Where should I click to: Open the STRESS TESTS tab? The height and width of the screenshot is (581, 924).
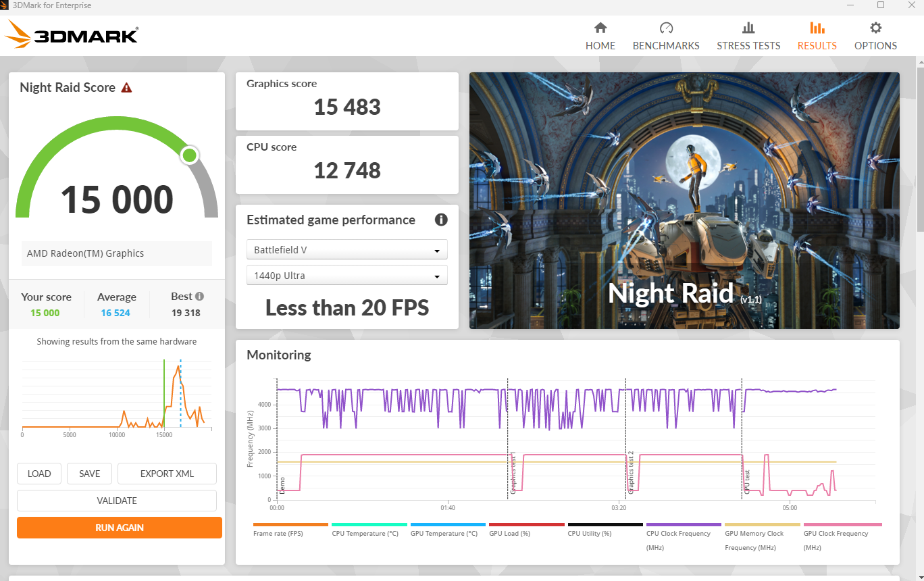[x=748, y=46]
